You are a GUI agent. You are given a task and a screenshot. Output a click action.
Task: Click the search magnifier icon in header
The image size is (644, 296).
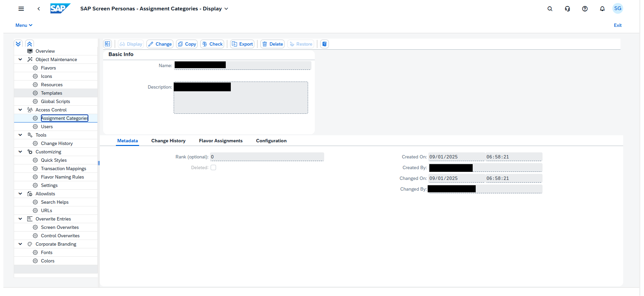[550, 9]
